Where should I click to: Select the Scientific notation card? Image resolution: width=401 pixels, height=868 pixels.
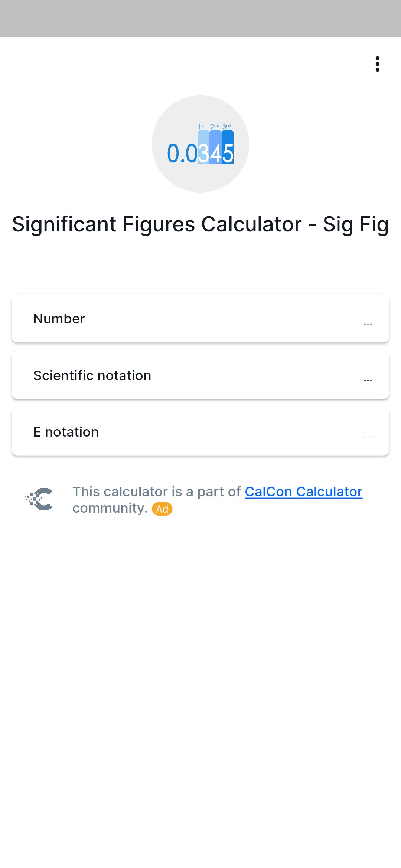pyautogui.click(x=200, y=375)
